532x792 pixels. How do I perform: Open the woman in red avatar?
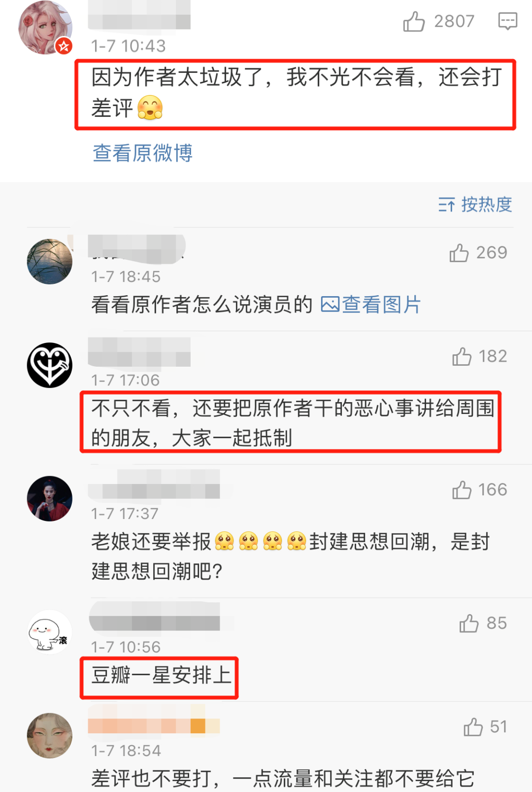(49, 499)
